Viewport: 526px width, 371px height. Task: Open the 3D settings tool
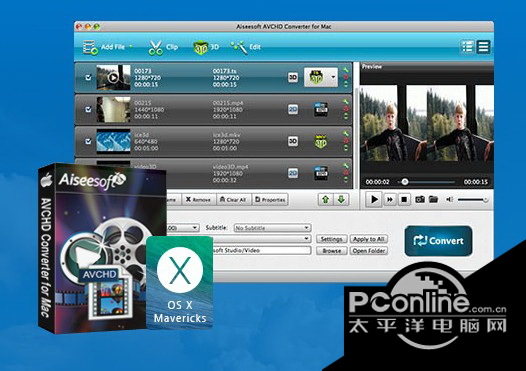(x=206, y=47)
